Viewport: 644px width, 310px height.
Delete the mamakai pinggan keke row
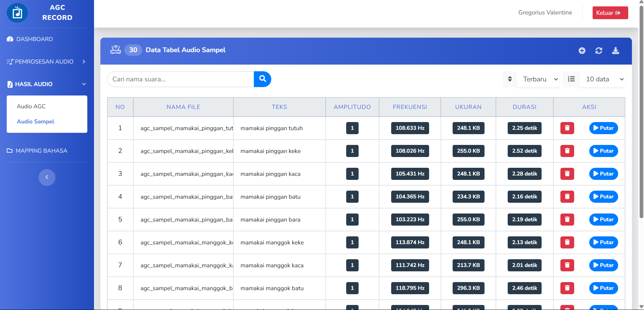point(567,151)
